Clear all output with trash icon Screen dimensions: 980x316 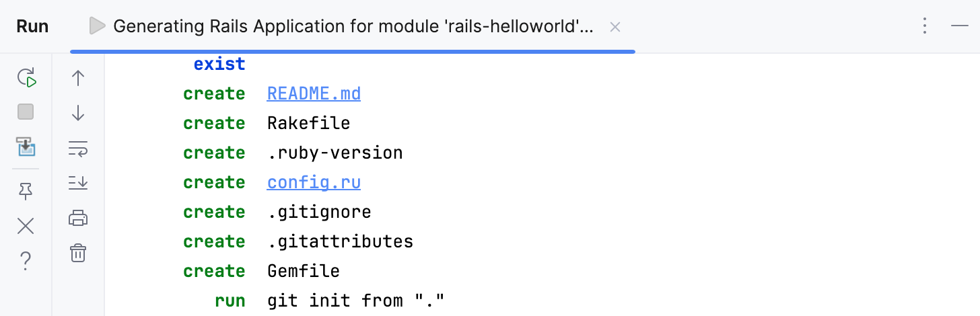point(78,253)
